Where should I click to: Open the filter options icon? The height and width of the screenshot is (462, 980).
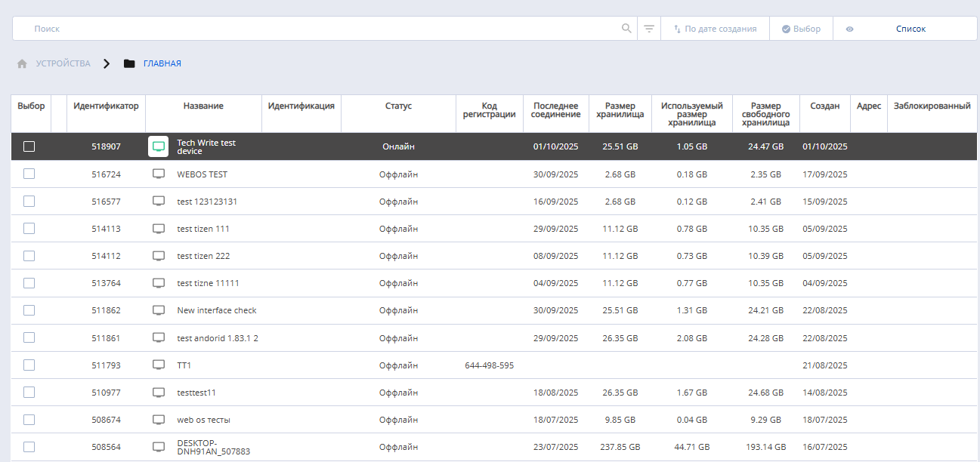649,29
